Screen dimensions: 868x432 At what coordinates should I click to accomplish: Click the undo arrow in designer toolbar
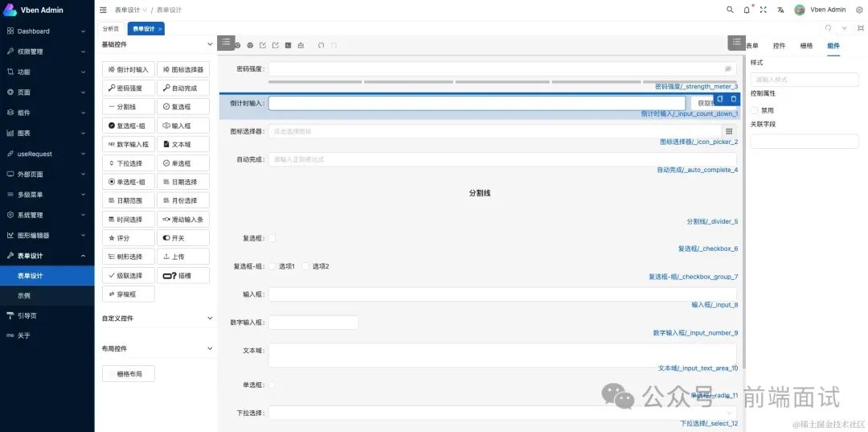pos(321,45)
